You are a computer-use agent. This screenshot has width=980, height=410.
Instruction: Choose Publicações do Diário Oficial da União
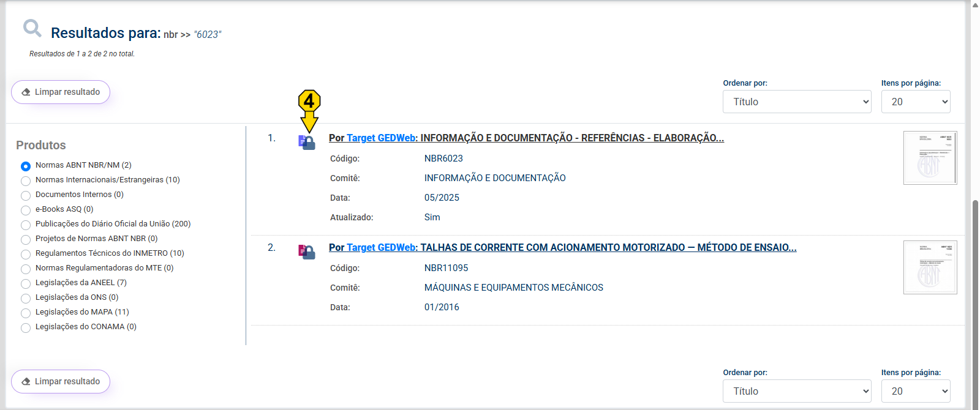click(x=26, y=225)
